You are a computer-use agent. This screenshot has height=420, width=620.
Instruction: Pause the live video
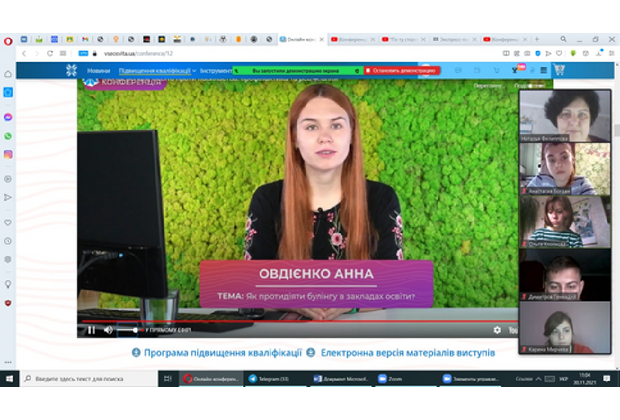[91, 330]
